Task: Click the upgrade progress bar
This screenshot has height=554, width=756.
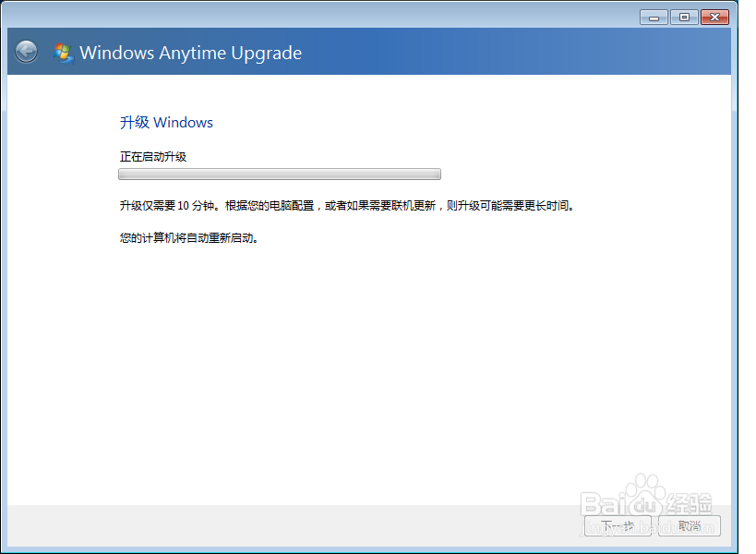Action: (280, 175)
